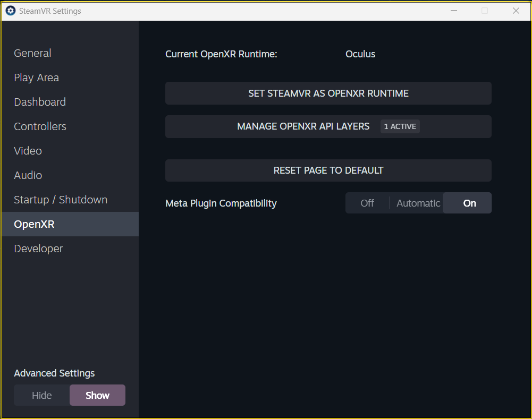Click the Current OpenXR Runtime label
The height and width of the screenshot is (419, 532).
point(221,54)
